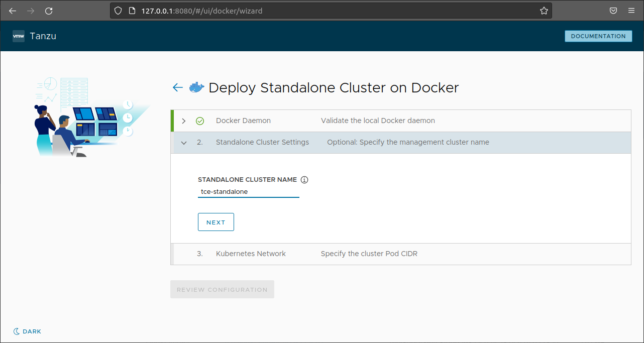Collapse the Standalone Cluster Settings chevron
The image size is (644, 343).
(184, 143)
